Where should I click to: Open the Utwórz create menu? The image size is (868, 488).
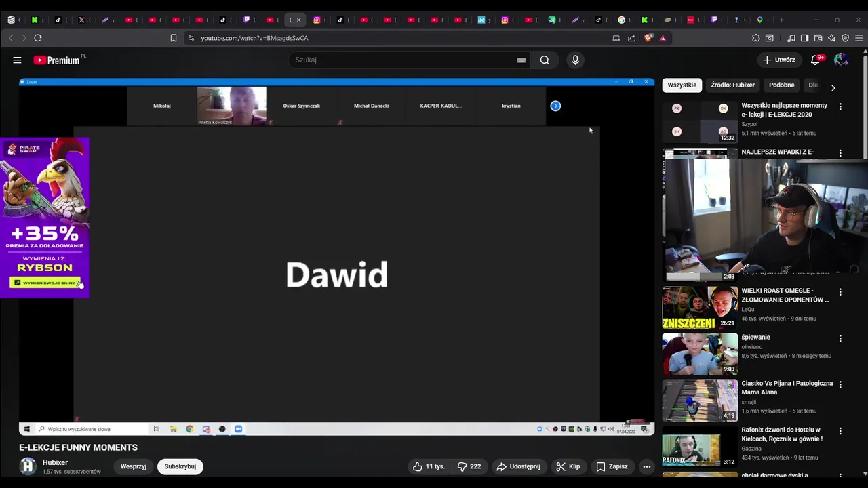click(779, 60)
